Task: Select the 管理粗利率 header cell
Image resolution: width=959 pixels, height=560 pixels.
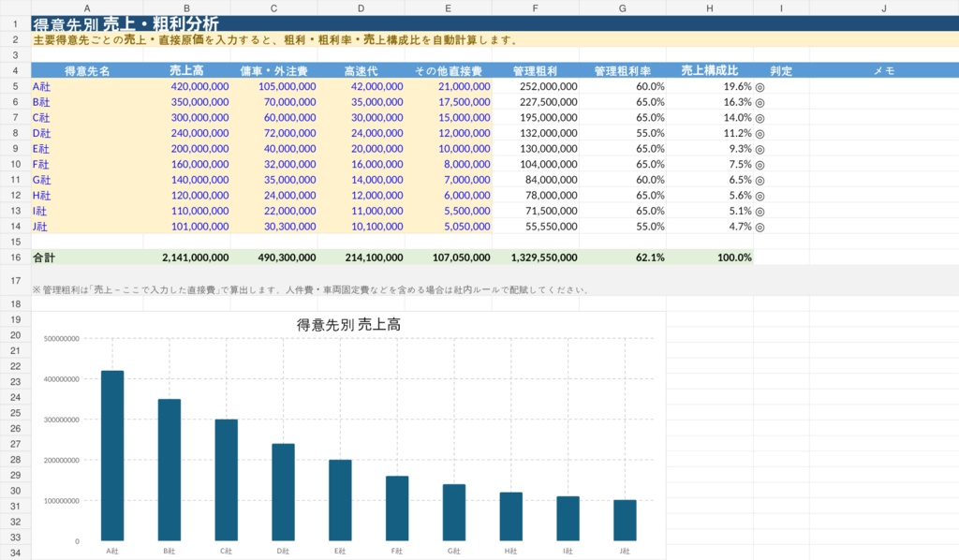Action: tap(623, 70)
